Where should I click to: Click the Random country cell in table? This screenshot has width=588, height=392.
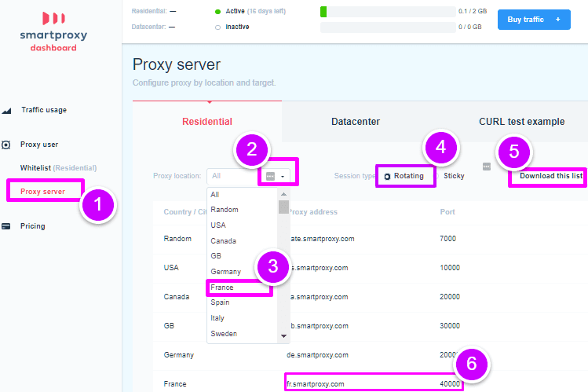coord(177,239)
